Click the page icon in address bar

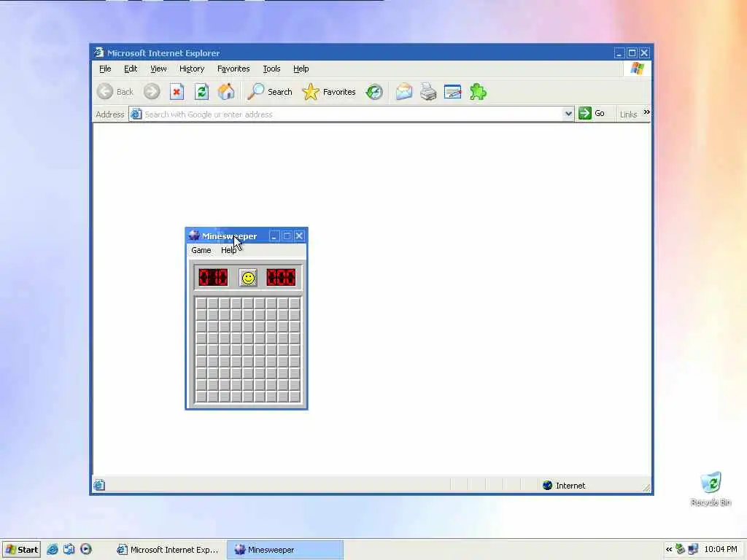coord(136,114)
